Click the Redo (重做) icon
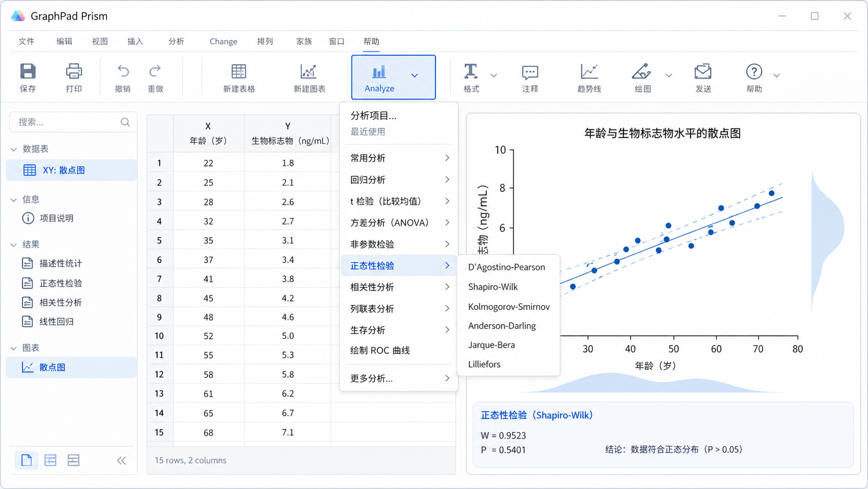This screenshot has height=489, width=868. coord(155,71)
